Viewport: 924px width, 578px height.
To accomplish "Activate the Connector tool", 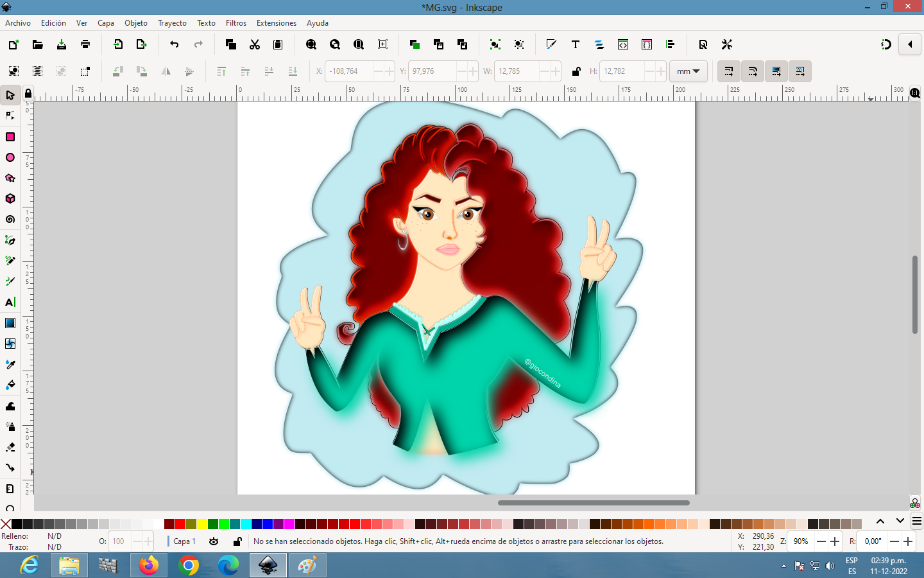I will point(10,468).
